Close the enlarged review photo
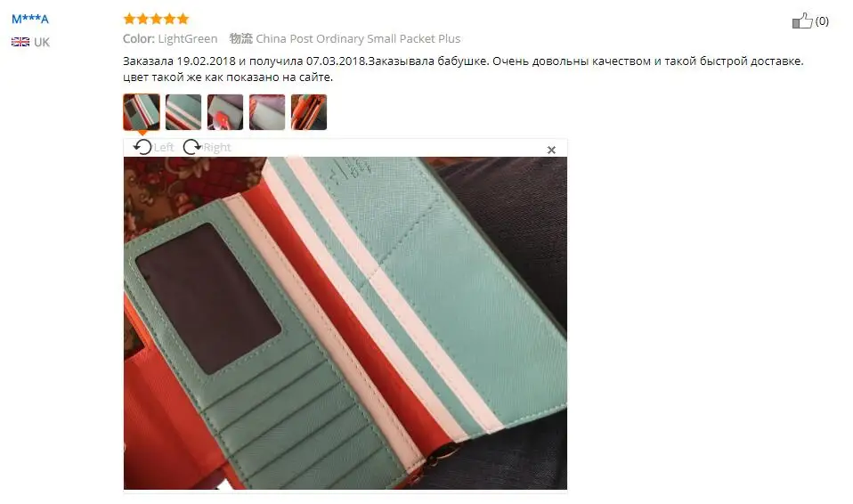Image resolution: width=853 pixels, height=504 pixels. coord(551,150)
